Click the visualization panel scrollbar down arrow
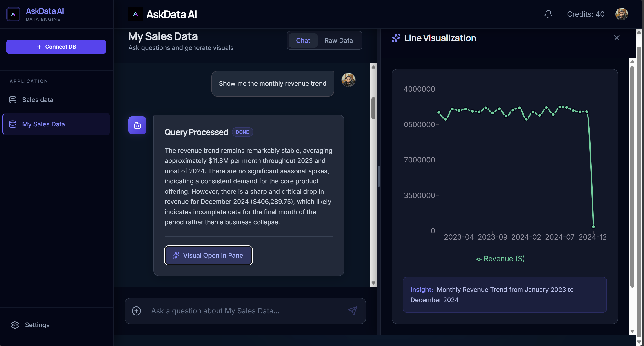 click(632, 331)
